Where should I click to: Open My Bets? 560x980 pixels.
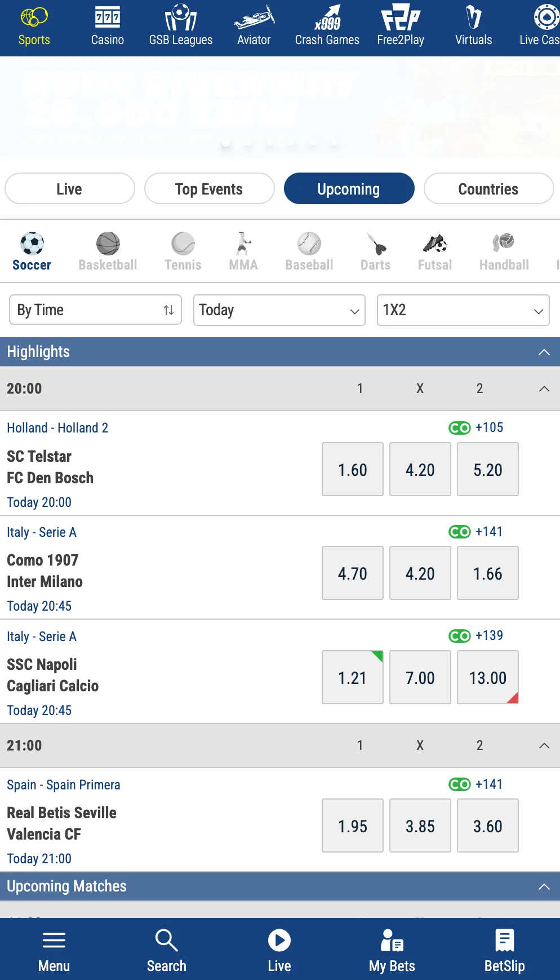pos(391,949)
